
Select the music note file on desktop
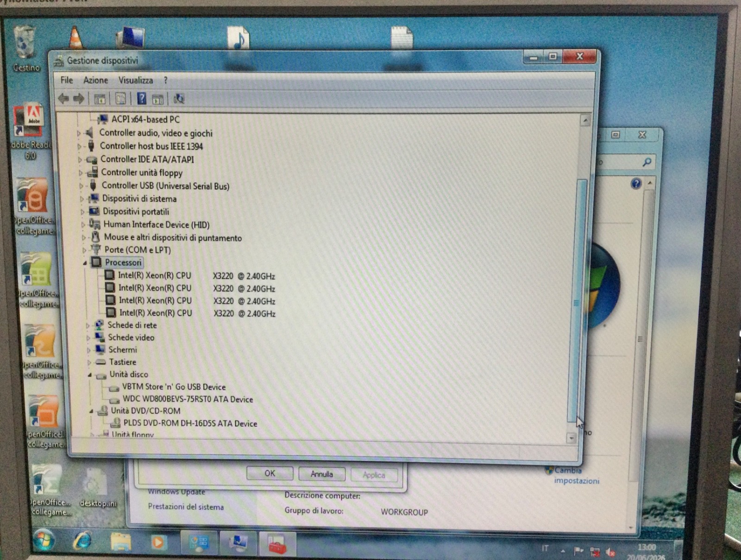(x=238, y=37)
